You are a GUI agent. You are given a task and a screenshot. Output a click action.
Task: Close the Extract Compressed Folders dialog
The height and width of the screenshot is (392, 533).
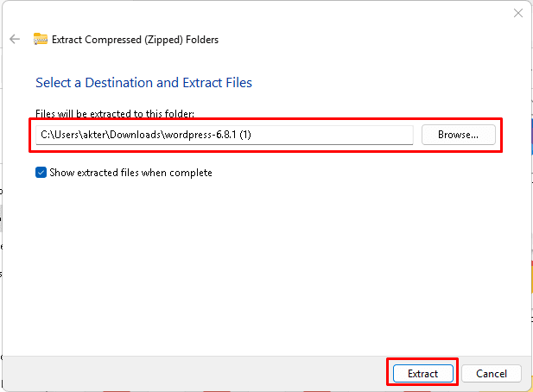click(x=518, y=13)
